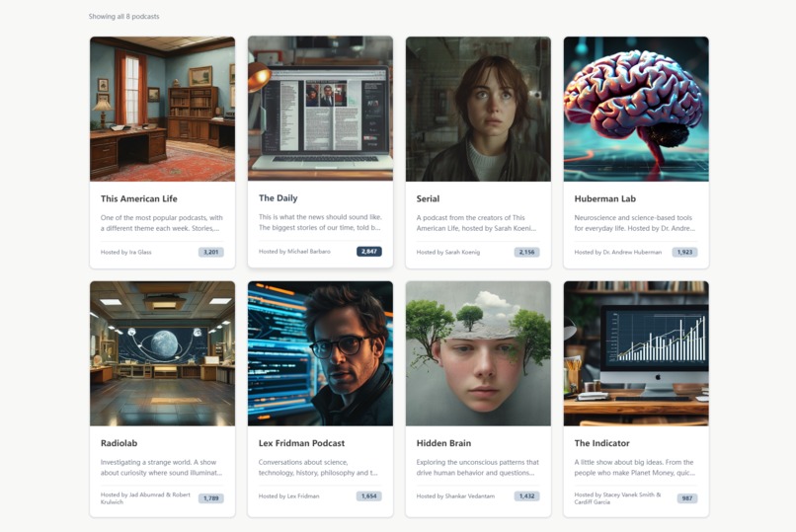
Task: Click the 987 badge on The Indicator
Action: tap(687, 498)
